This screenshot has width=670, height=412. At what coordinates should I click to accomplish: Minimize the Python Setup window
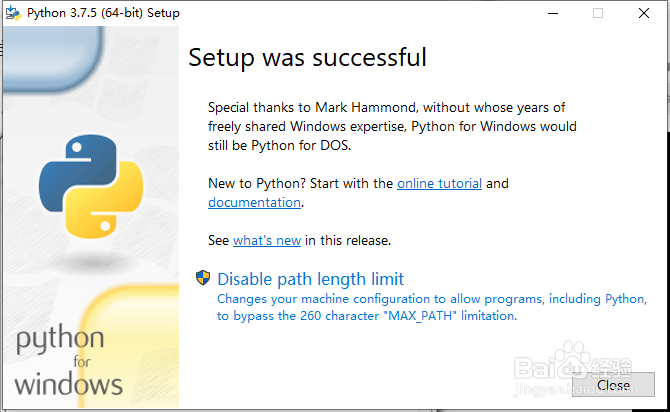click(553, 13)
